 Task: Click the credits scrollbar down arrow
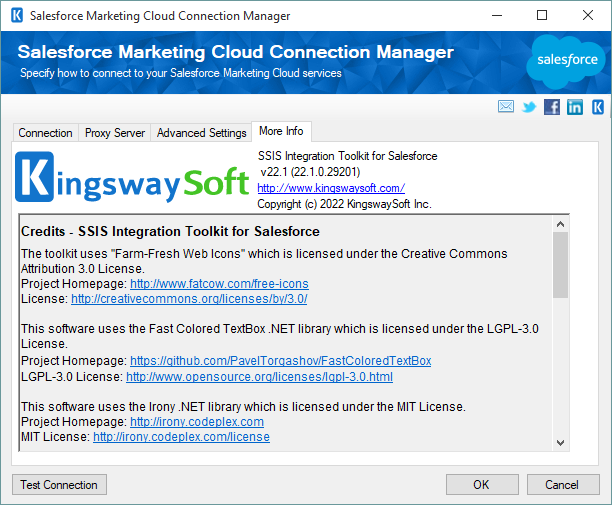[560, 443]
